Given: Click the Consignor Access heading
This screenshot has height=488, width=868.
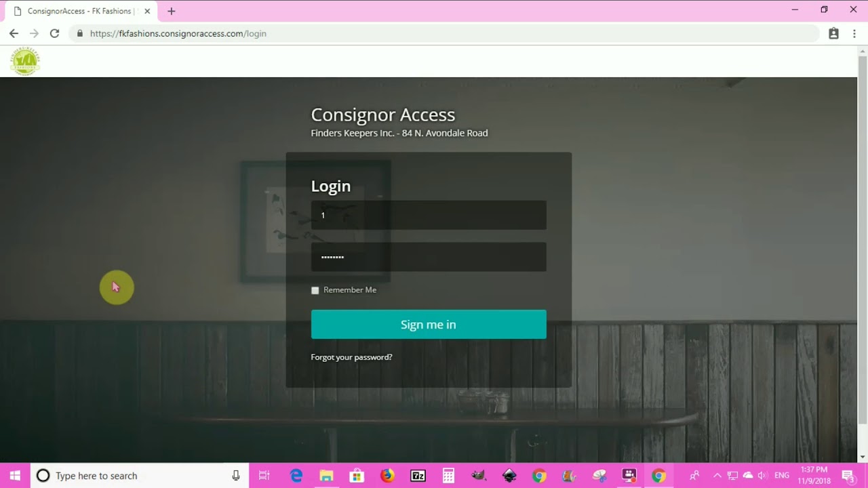Looking at the screenshot, I should point(383,115).
